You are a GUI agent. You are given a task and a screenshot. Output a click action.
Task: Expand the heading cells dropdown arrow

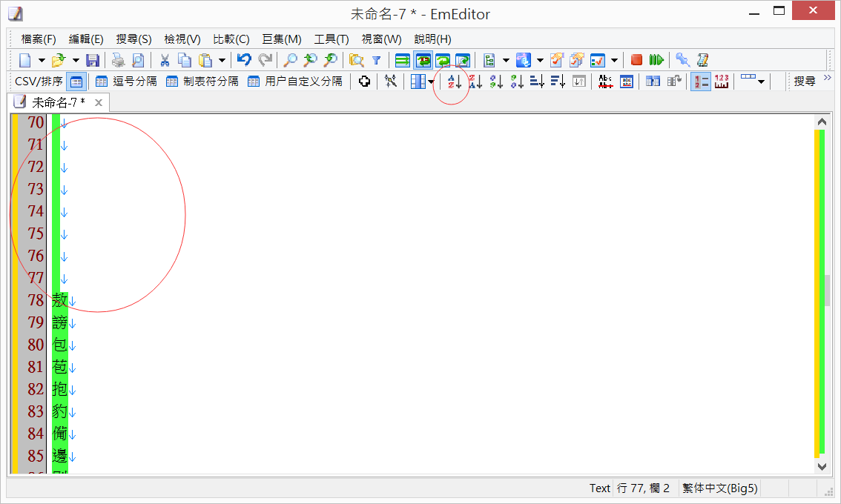click(x=761, y=82)
